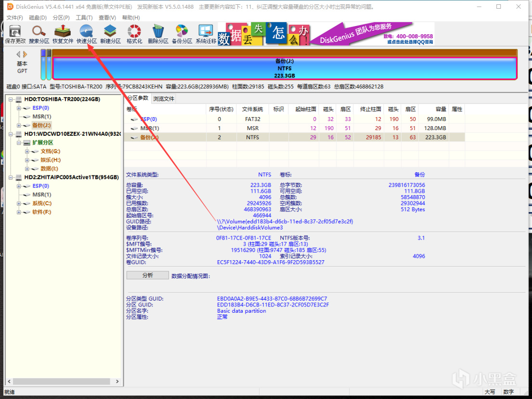Go to next disk with right arrow
Screen dimensions: 532x399
pos(25,54)
